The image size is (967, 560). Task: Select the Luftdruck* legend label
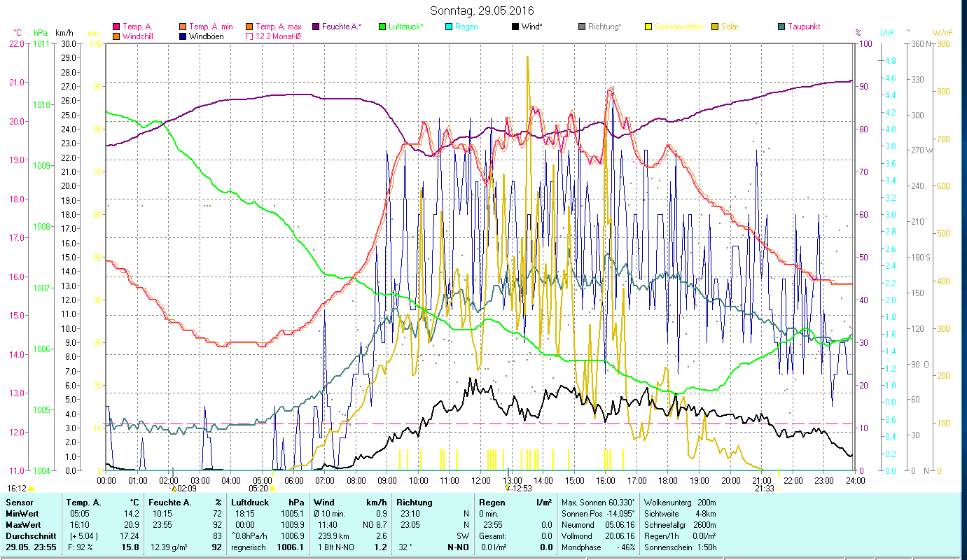click(x=406, y=27)
